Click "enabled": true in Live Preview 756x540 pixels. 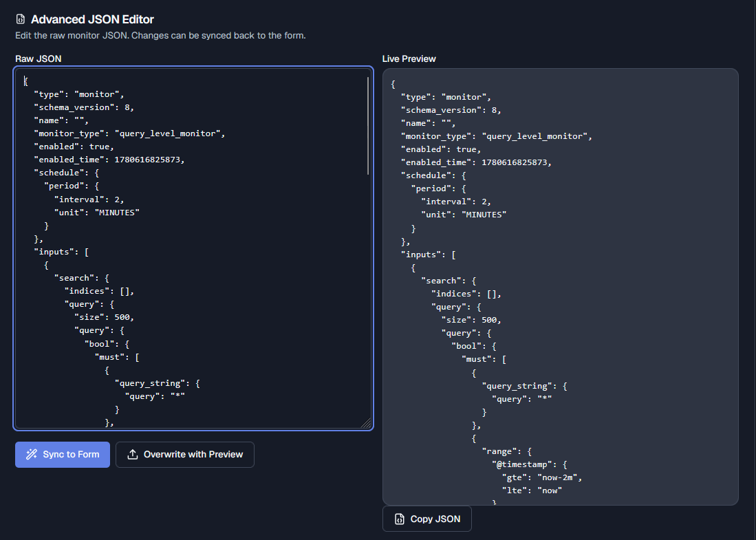point(441,149)
